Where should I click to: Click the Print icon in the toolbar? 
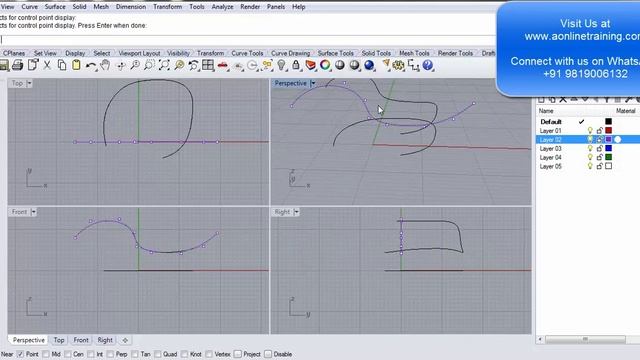[18, 65]
